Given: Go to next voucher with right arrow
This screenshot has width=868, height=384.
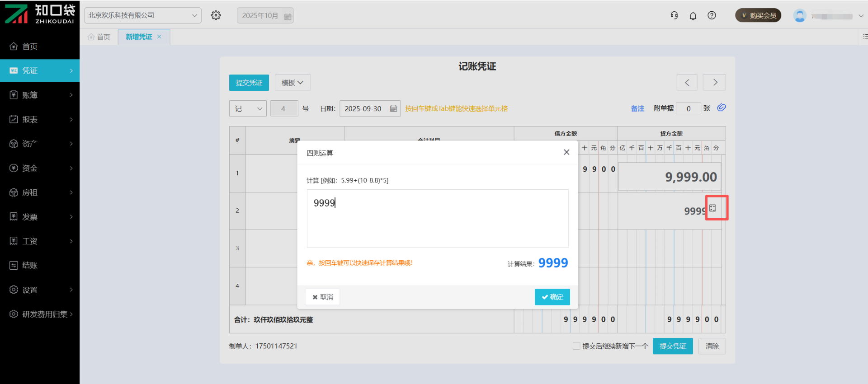Looking at the screenshot, I should [714, 82].
